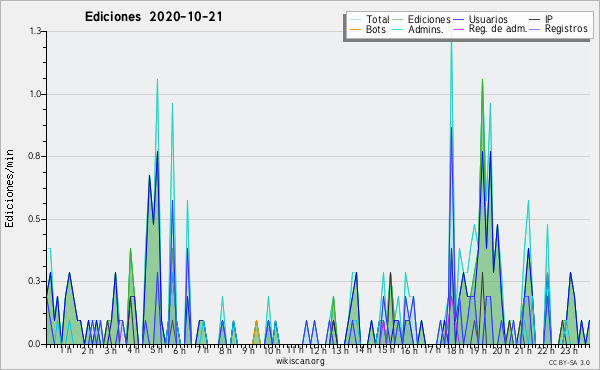Click the wikiscan.org text below the chart

click(x=300, y=361)
